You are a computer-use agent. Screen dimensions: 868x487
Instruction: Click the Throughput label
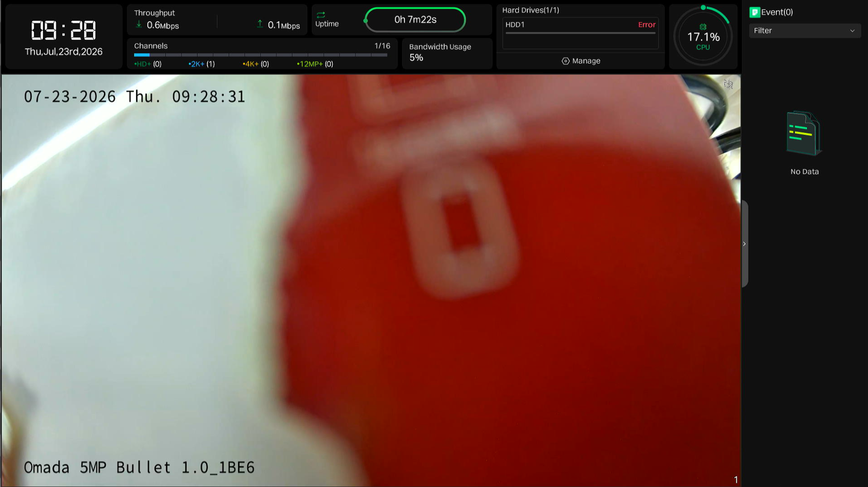click(x=154, y=13)
